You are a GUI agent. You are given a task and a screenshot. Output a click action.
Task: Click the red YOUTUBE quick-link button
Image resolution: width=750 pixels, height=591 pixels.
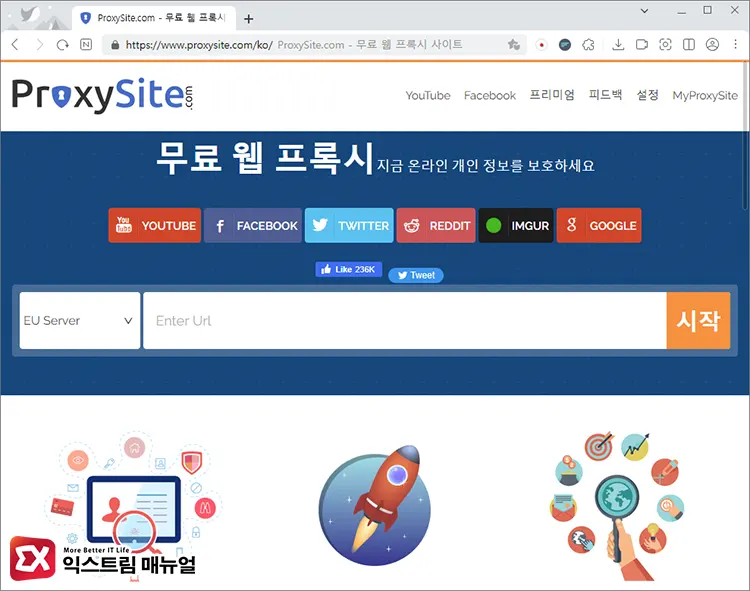(x=155, y=226)
